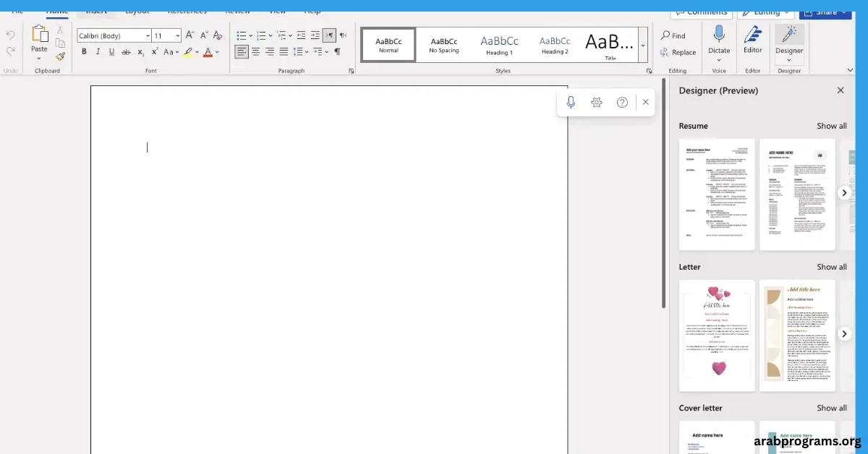Click the Decrease Indent icon
This screenshot has width=868, height=454.
[x=301, y=35]
